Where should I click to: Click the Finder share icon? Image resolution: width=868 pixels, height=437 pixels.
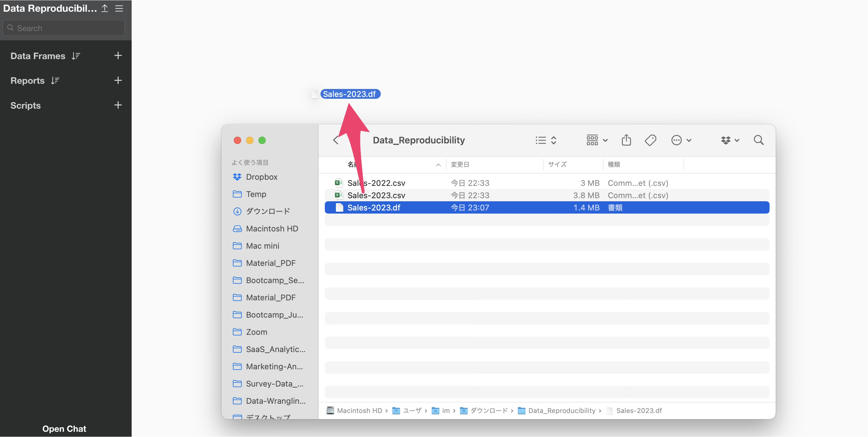[626, 140]
